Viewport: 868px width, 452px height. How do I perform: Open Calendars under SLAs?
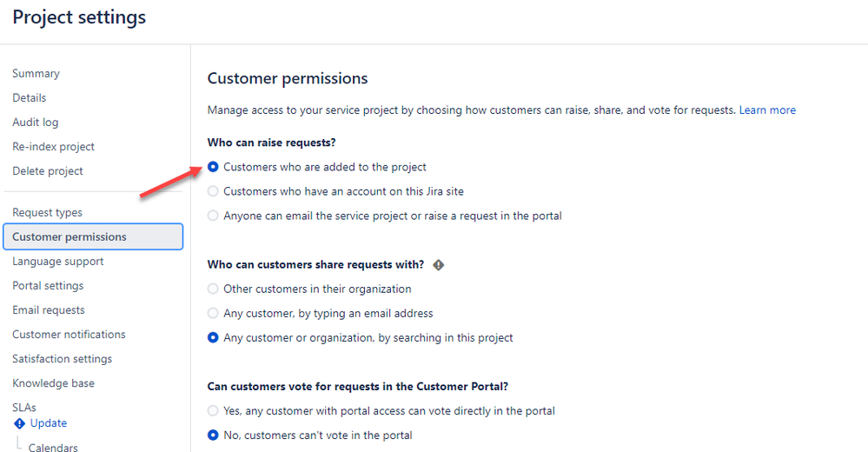point(53,447)
